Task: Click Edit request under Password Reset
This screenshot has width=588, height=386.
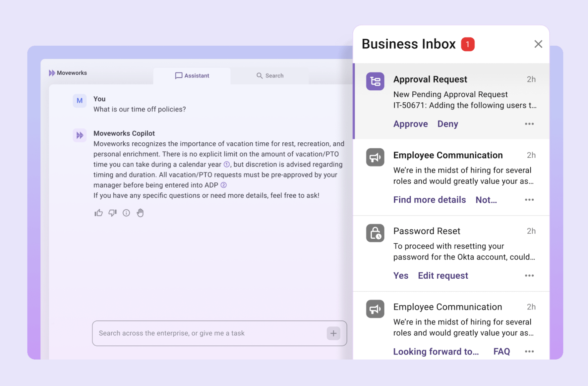Action: [x=443, y=275]
